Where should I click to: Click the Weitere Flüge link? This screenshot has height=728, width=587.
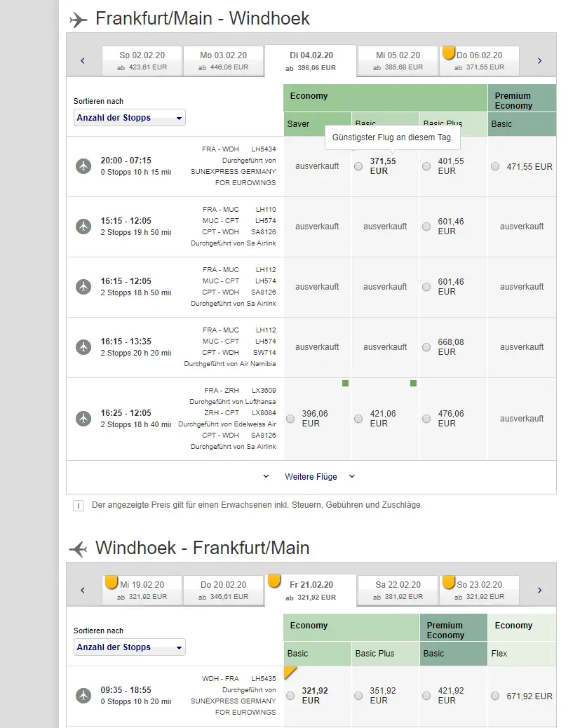click(x=311, y=477)
